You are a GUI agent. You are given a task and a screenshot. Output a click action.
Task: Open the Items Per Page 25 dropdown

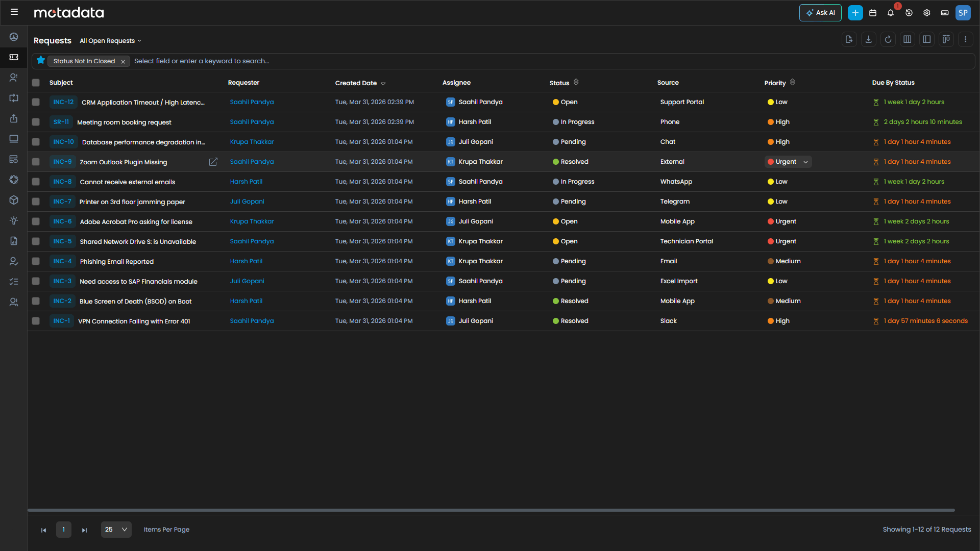coord(116,530)
